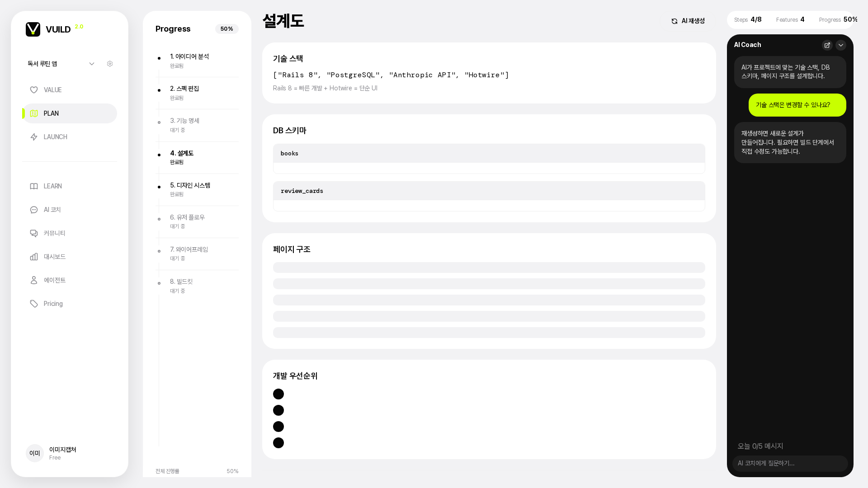The width and height of the screenshot is (868, 488).
Task: Click the LEARN book icon
Action: (x=34, y=186)
